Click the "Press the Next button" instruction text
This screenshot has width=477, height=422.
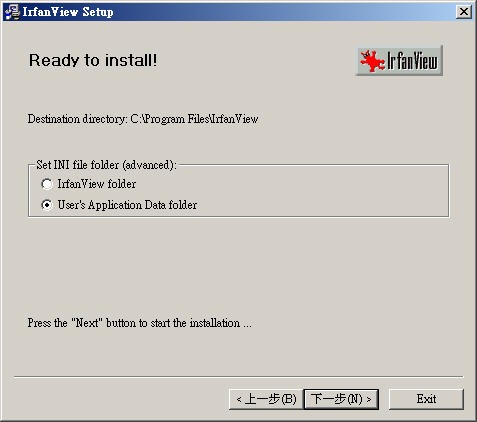pyautogui.click(x=139, y=323)
